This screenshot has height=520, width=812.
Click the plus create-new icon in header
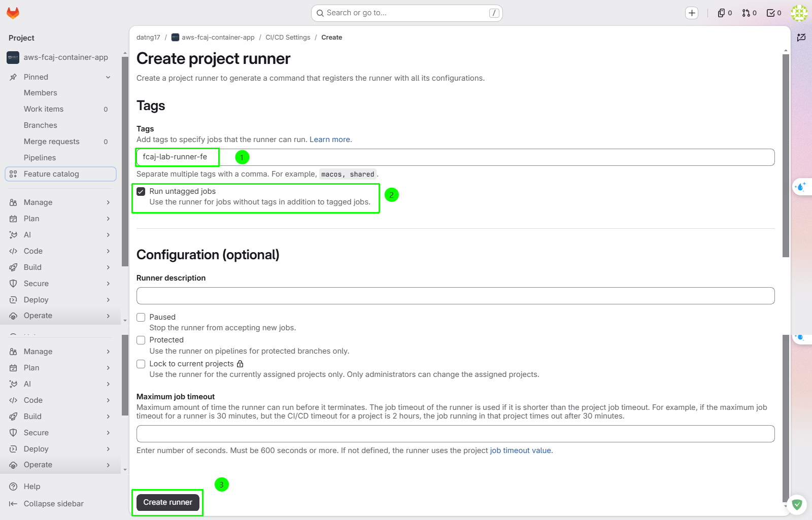coord(692,13)
